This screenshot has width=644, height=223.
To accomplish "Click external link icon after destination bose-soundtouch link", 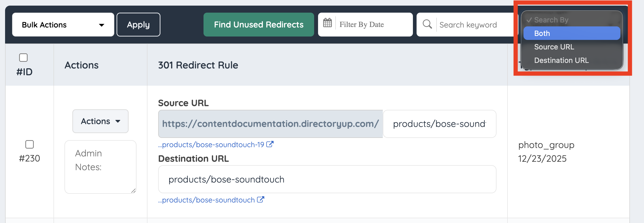I will 260,200.
